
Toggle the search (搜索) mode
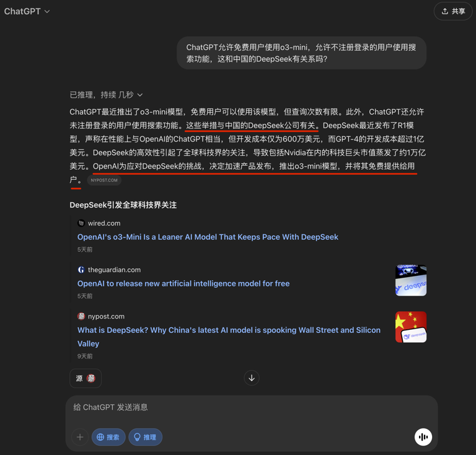(x=108, y=437)
